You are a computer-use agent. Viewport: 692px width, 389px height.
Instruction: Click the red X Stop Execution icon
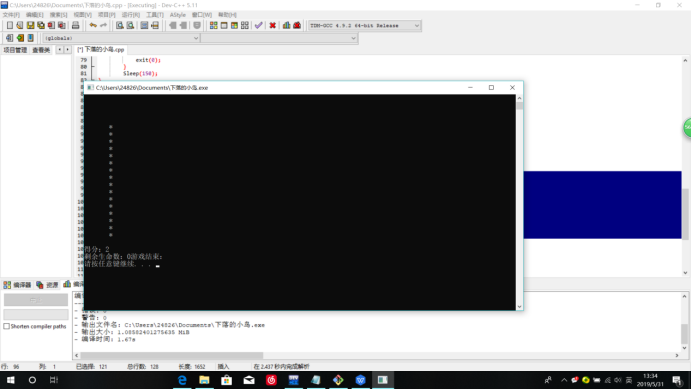[x=273, y=26]
